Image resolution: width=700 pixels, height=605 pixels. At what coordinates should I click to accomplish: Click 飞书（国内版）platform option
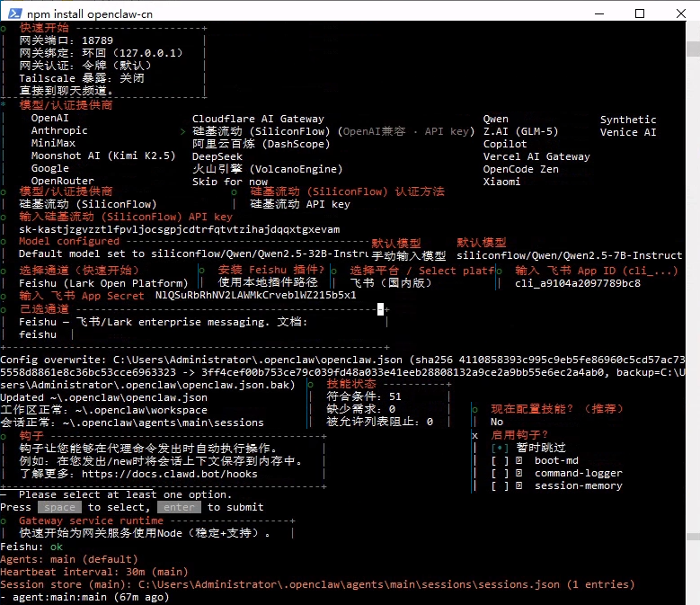391,282
